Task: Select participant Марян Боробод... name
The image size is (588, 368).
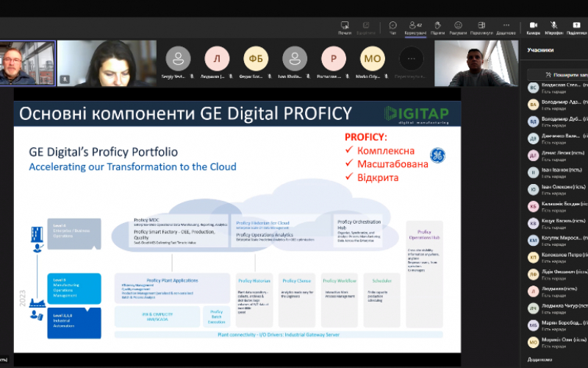Action: [x=562, y=322]
